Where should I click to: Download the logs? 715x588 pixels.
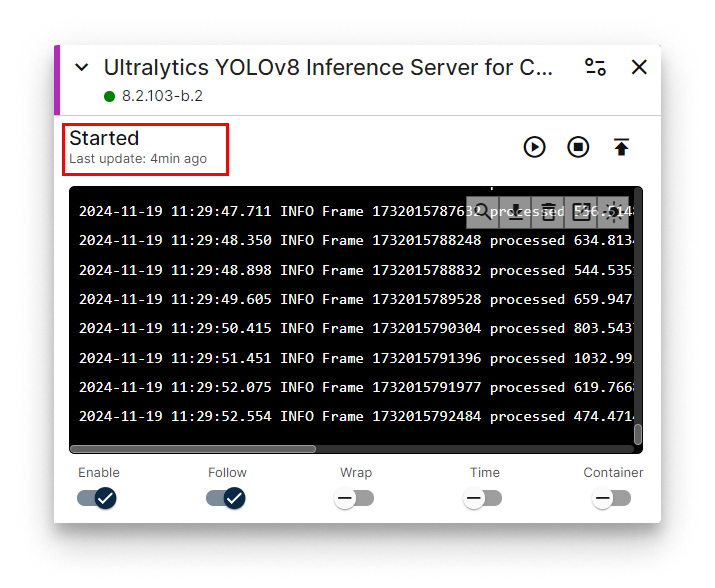coord(515,212)
